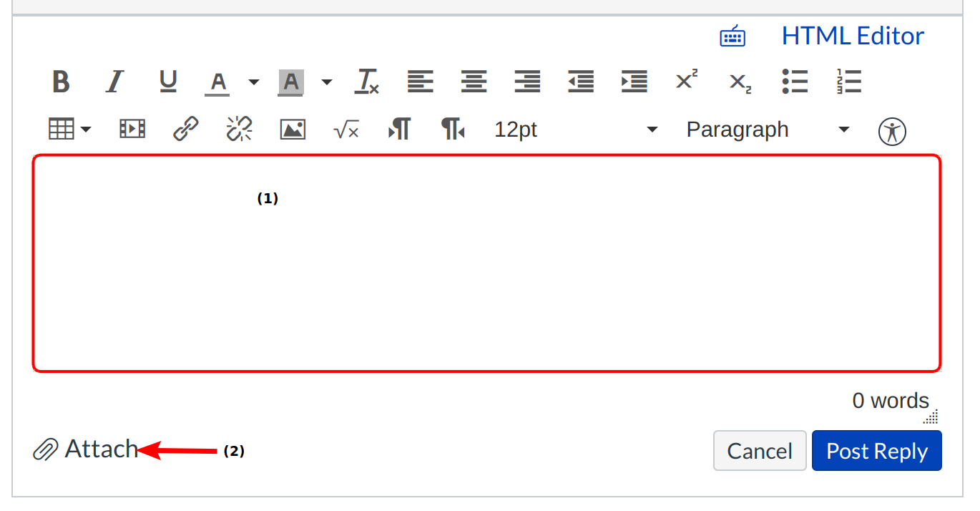Insert a numbered list
This screenshot has height=511, width=980.
849,82
